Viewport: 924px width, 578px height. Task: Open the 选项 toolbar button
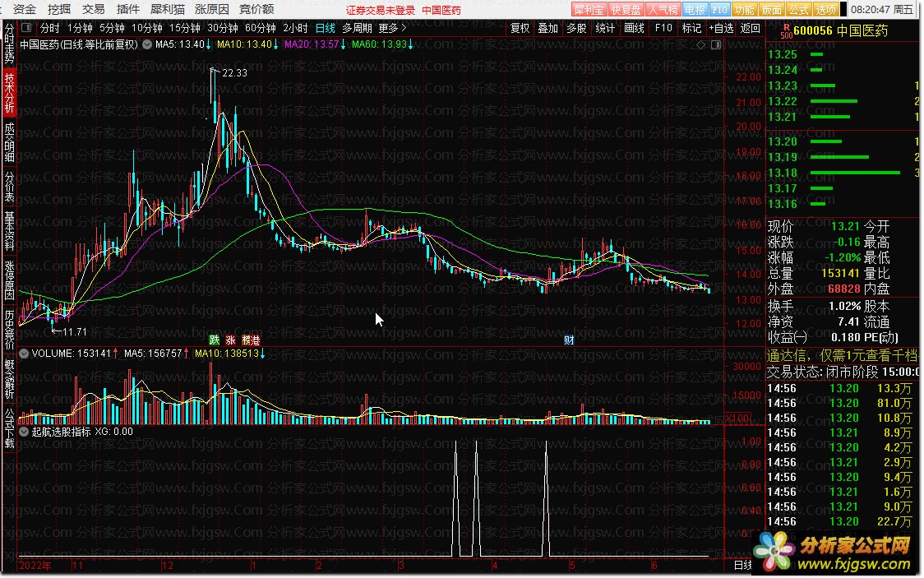tap(825, 9)
